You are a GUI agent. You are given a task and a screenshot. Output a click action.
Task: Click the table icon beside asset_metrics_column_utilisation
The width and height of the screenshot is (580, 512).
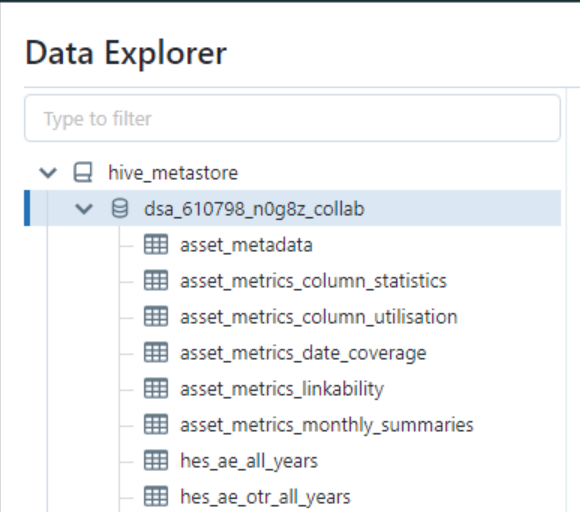[156, 316]
